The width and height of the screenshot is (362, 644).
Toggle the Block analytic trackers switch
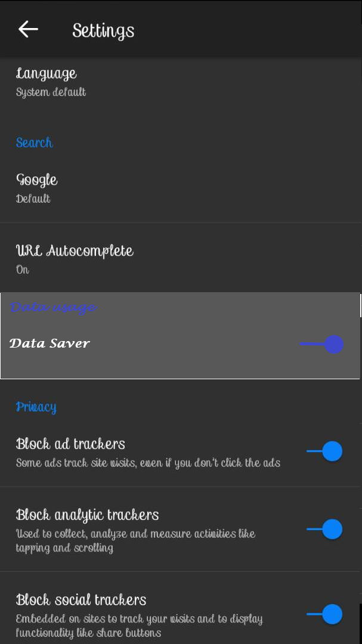click(326, 529)
